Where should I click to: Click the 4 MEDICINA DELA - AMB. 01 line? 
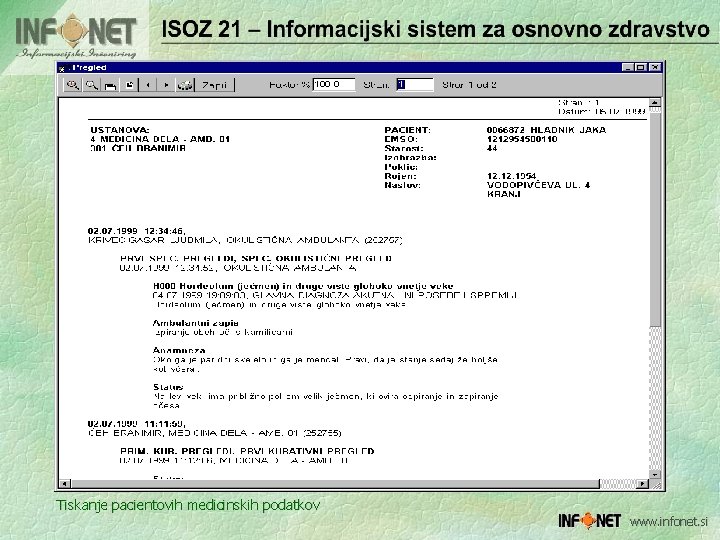160,139
